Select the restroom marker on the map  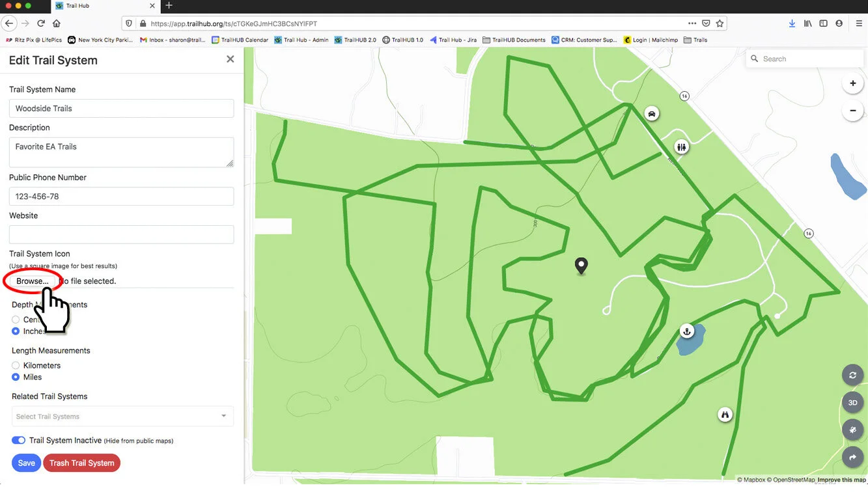681,147
